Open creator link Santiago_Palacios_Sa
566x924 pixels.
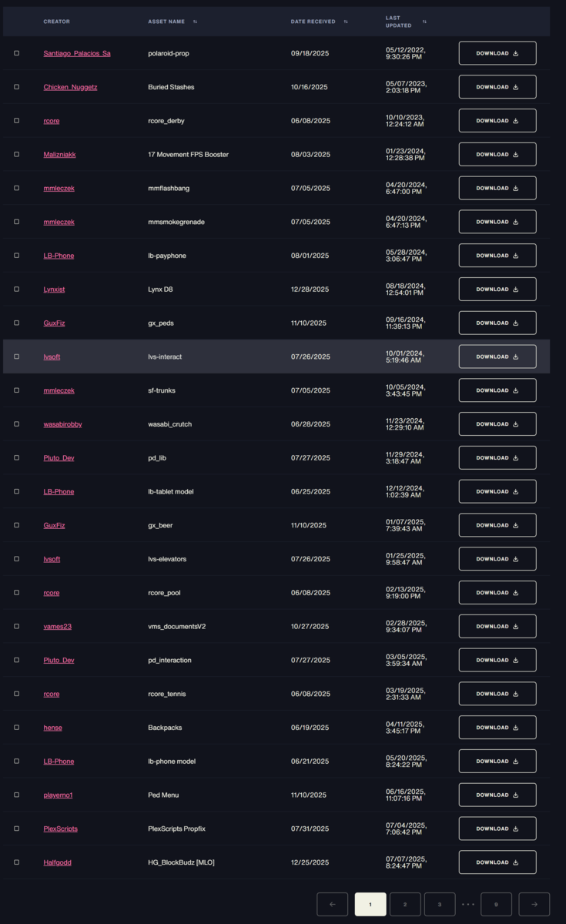click(x=77, y=53)
